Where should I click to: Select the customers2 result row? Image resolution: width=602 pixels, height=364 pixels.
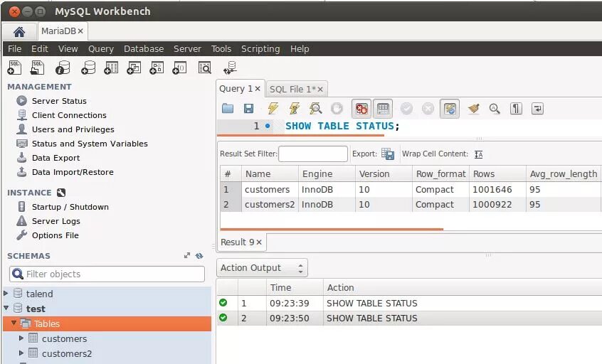tap(411, 205)
